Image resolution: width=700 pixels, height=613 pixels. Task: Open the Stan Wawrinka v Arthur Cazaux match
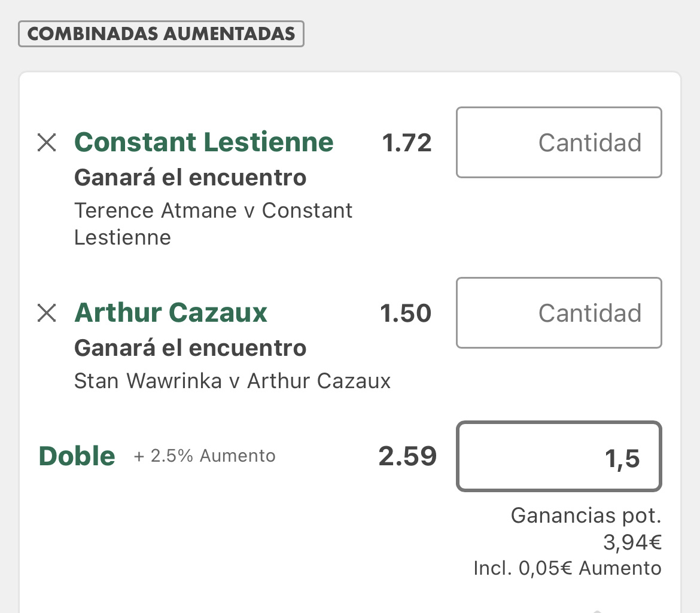click(x=232, y=381)
